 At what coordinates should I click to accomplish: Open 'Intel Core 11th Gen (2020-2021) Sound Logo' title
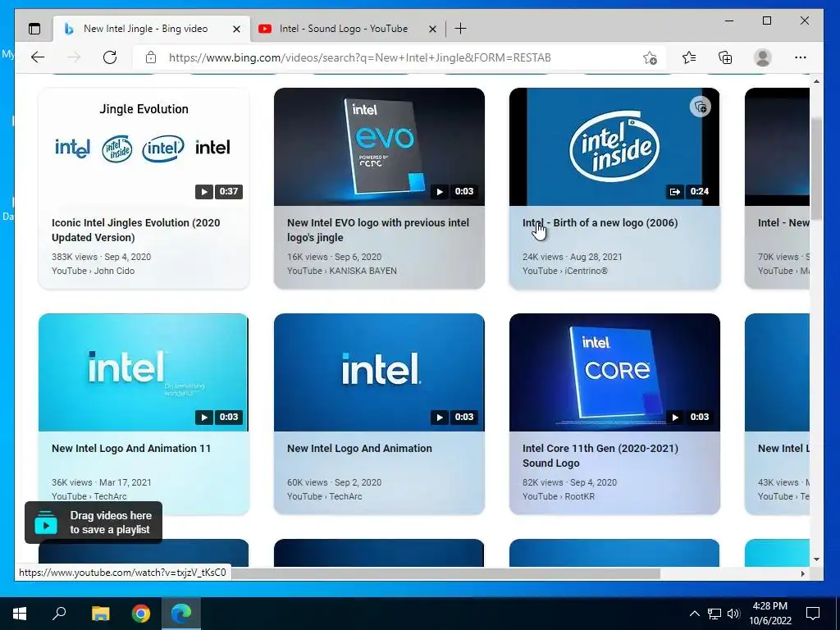click(x=600, y=455)
